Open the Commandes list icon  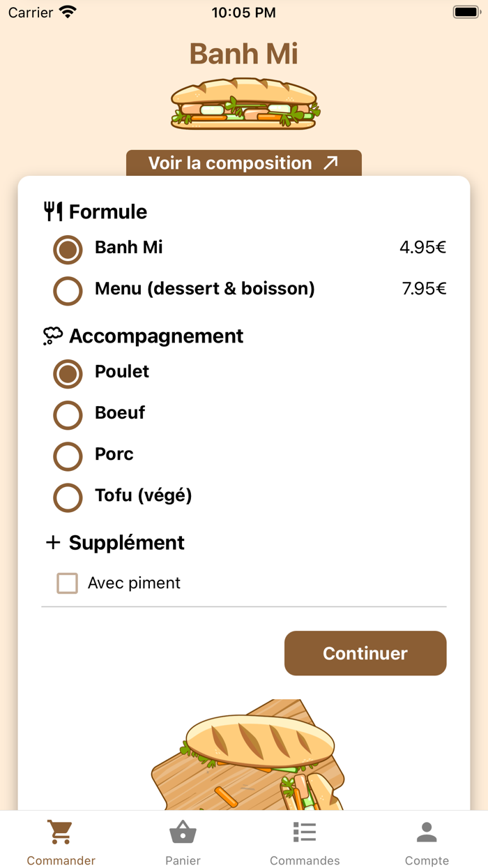(305, 832)
